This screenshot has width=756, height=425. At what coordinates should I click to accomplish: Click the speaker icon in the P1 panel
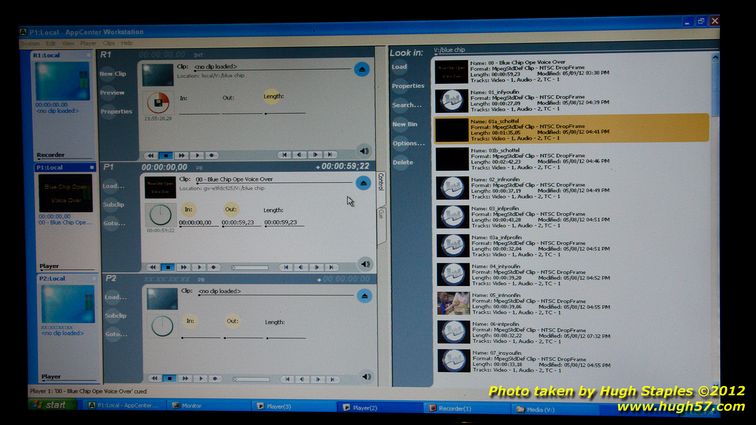tap(364, 265)
